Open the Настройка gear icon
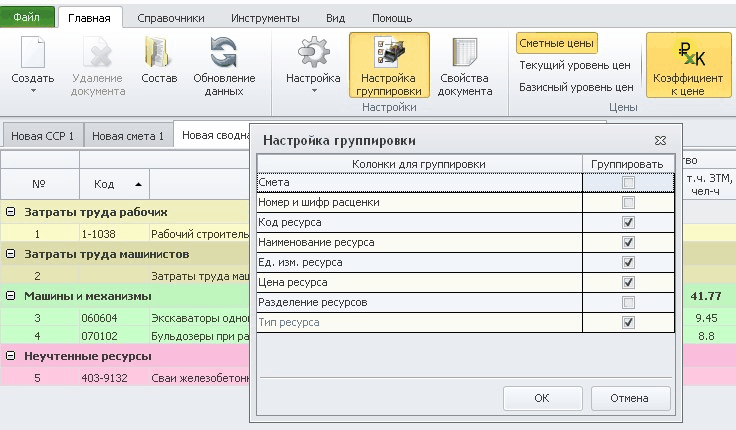Image resolution: width=736 pixels, height=430 pixels. click(x=313, y=54)
